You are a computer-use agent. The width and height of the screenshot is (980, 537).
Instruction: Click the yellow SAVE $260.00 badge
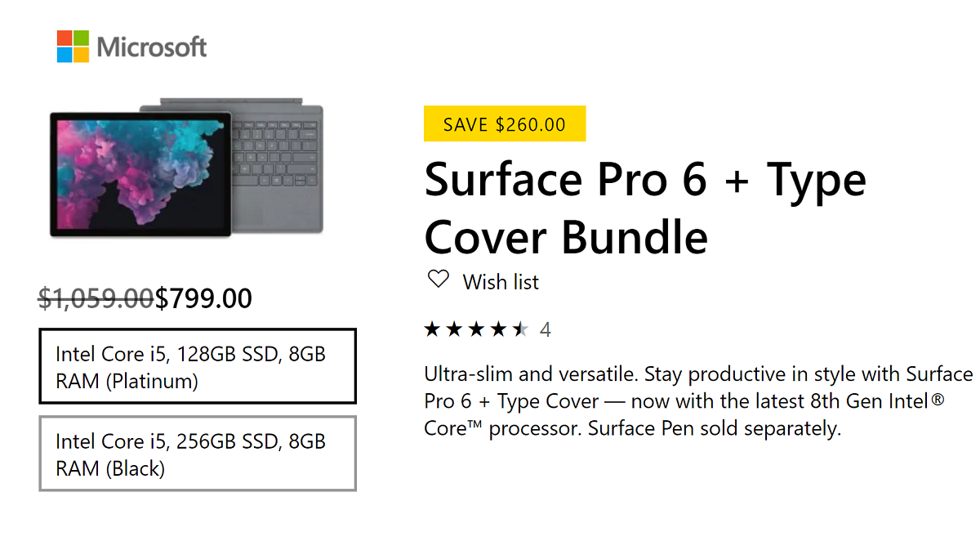(505, 124)
